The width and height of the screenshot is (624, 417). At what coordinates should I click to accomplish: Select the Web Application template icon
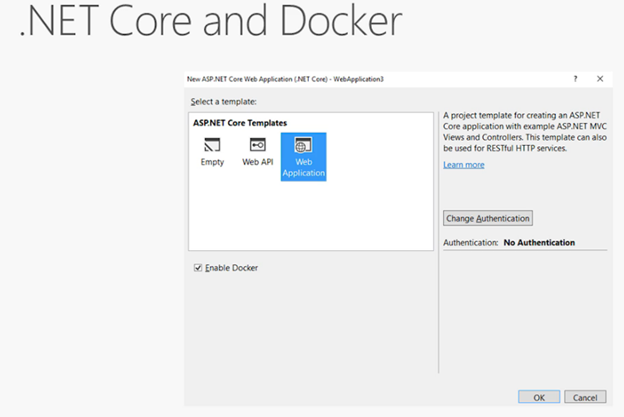pyautogui.click(x=303, y=145)
